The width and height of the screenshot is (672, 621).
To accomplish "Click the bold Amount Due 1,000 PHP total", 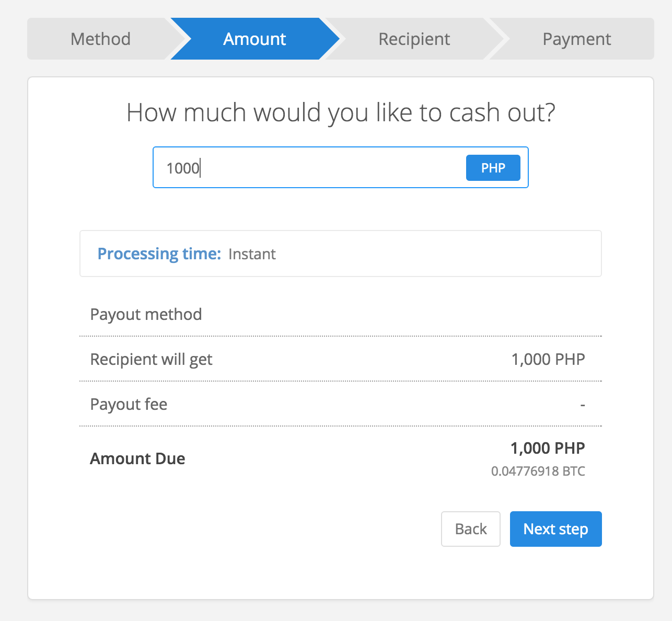I will pyautogui.click(x=547, y=448).
